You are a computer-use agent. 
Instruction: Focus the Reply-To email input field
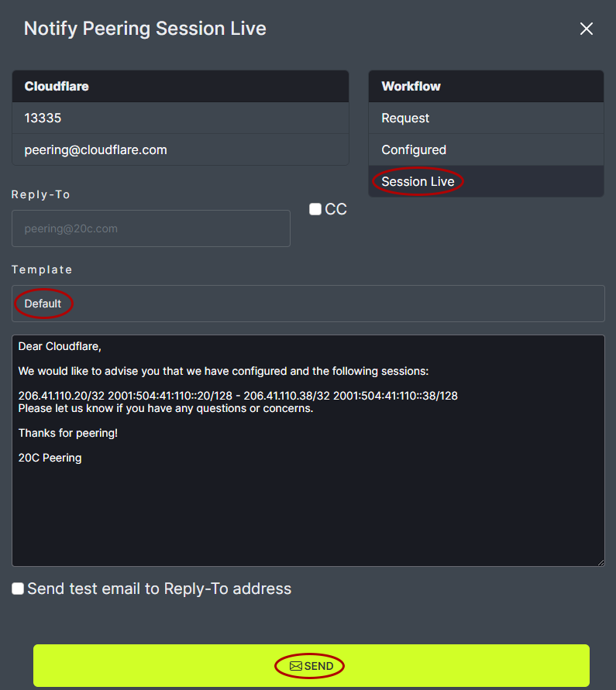151,228
